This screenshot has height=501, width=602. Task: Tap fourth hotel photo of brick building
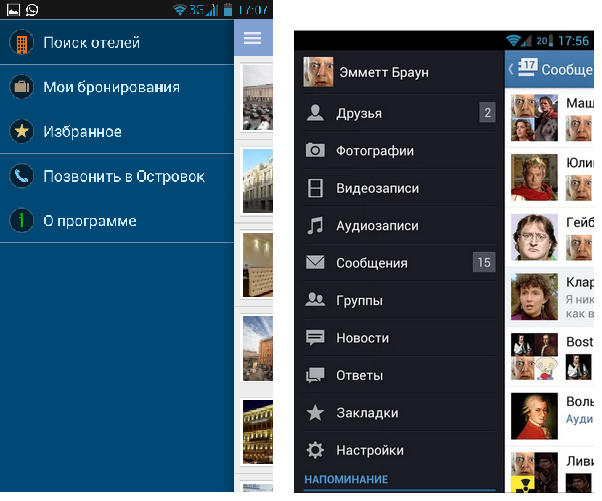pyautogui.click(x=258, y=348)
